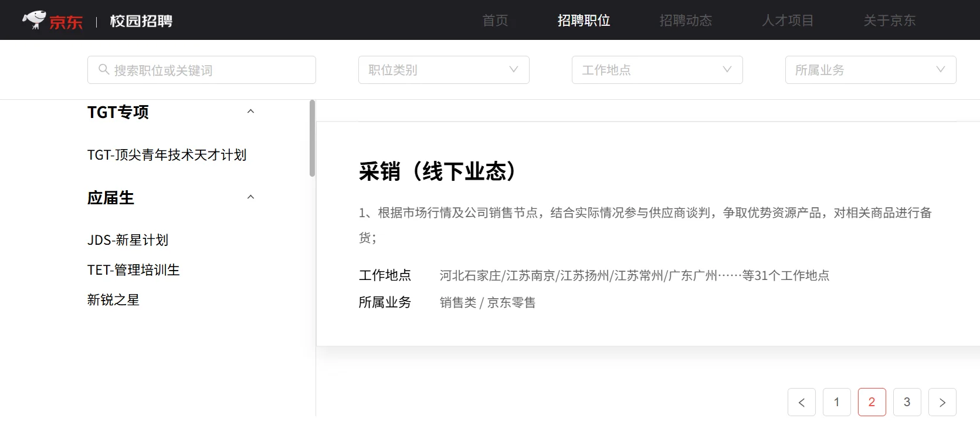Click the 工作地点 label in job card
The width and height of the screenshot is (980, 442).
point(385,275)
